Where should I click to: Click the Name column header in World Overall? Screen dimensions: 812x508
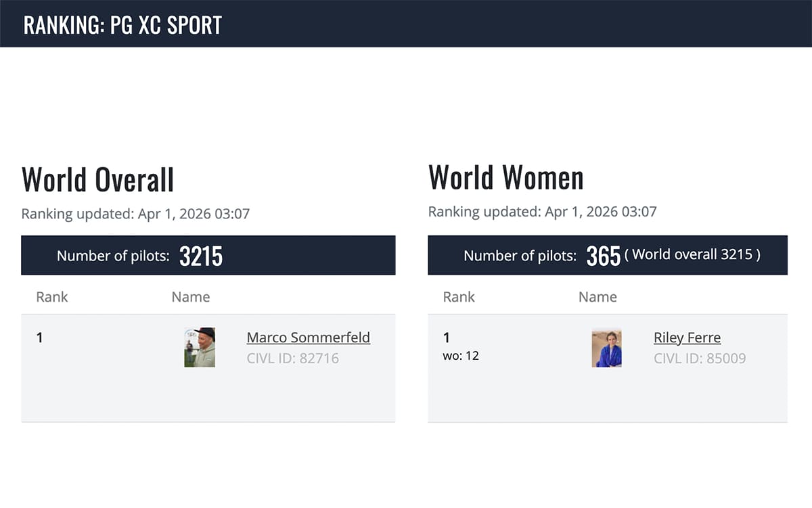[191, 297]
